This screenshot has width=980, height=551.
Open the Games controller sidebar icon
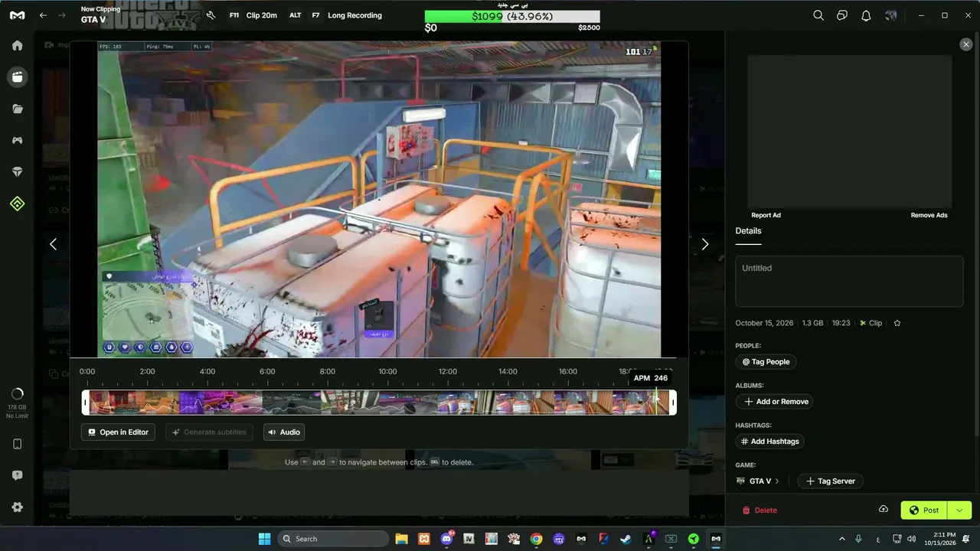click(x=17, y=140)
